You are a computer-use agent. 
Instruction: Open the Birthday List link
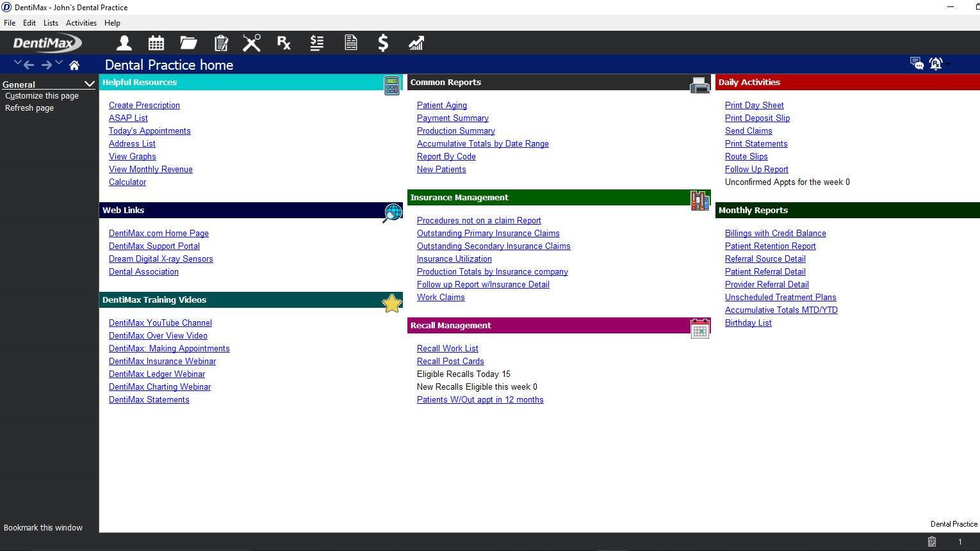point(748,323)
